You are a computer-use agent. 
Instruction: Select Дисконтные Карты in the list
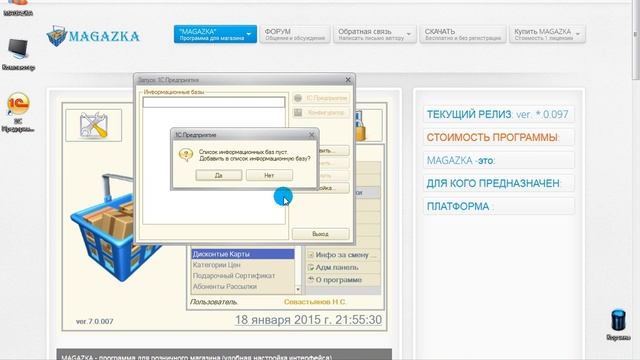243,254
